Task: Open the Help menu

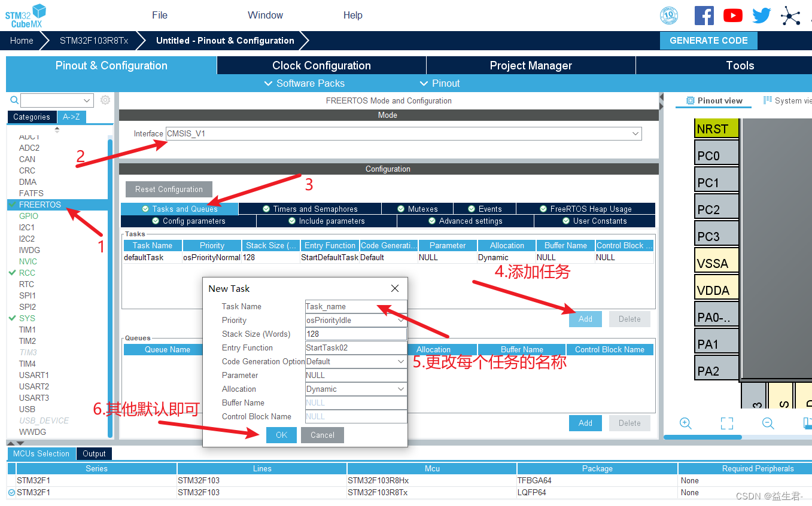Action: point(353,15)
